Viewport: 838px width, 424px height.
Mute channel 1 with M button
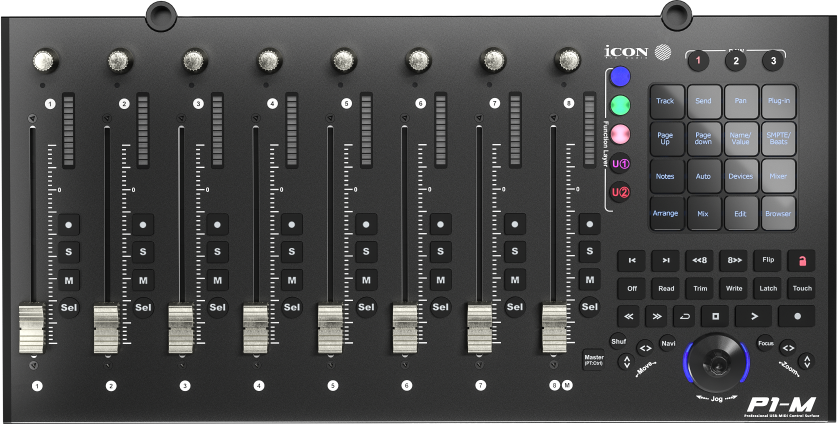[69, 279]
